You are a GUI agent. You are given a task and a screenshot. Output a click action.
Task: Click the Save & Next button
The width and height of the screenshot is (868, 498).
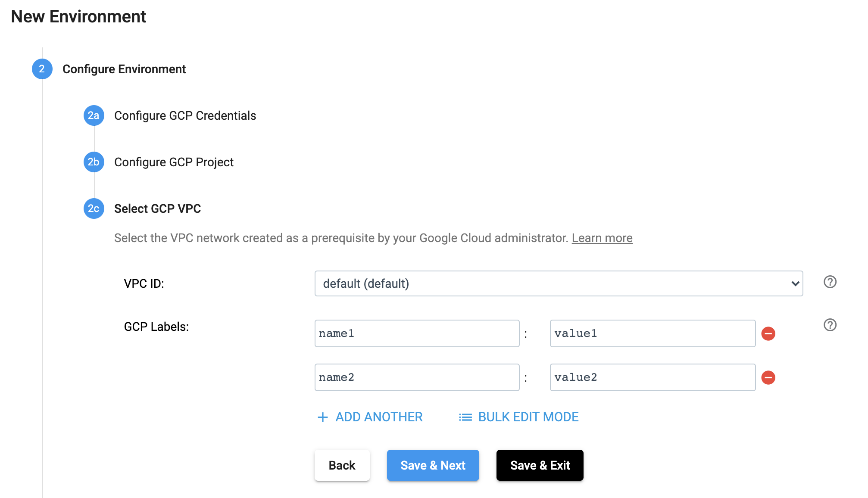(433, 465)
